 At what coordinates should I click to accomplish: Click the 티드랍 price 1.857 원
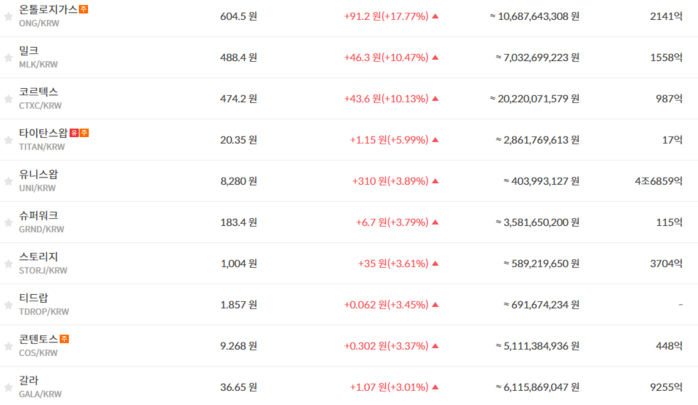click(239, 305)
